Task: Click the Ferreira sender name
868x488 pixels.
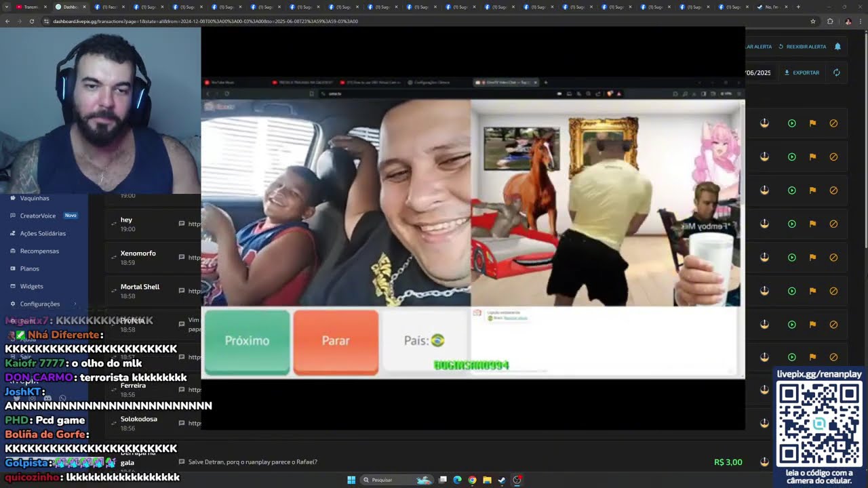Action: [x=133, y=386]
